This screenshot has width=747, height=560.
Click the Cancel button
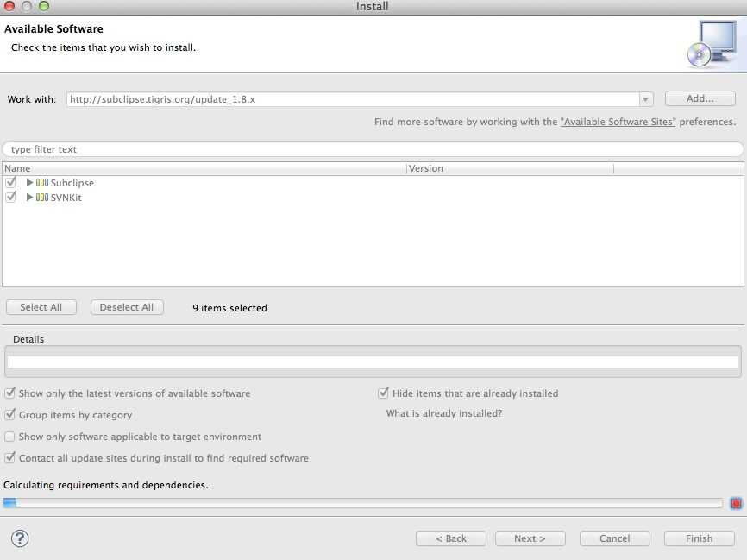[614, 538]
